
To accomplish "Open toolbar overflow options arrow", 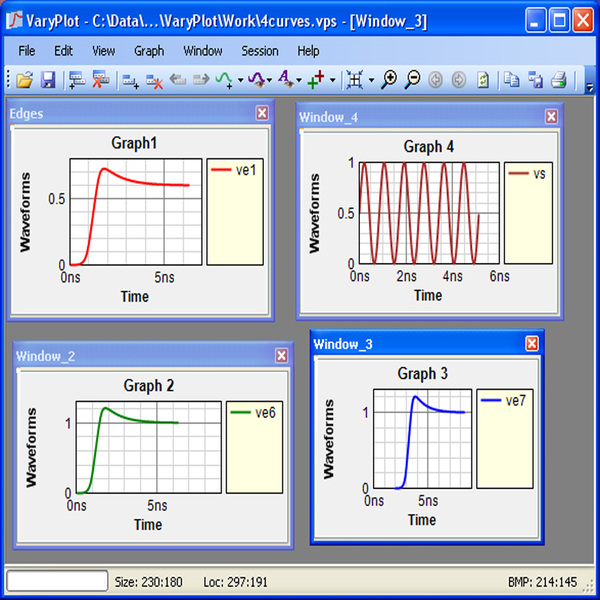I will pyautogui.click(x=590, y=88).
